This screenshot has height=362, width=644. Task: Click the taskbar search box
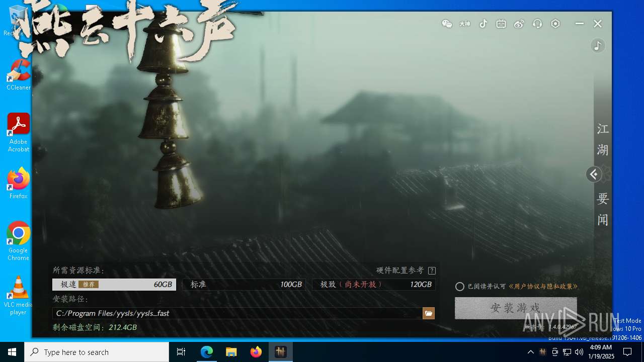(97, 352)
